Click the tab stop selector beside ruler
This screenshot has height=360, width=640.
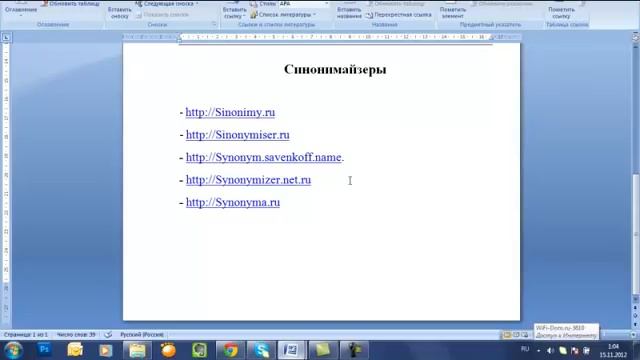click(x=6, y=38)
